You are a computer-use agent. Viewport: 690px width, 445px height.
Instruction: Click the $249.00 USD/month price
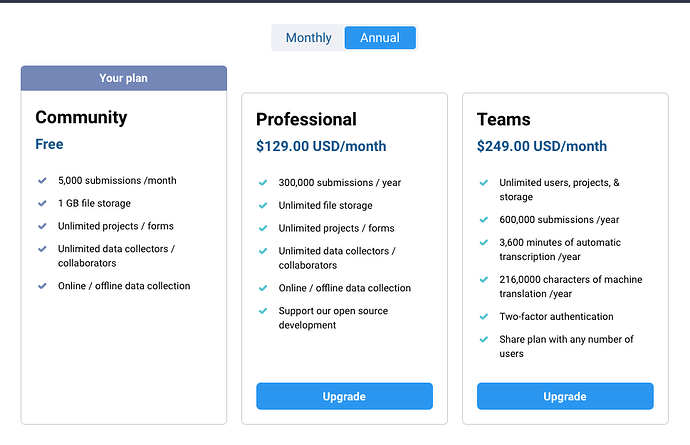541,146
